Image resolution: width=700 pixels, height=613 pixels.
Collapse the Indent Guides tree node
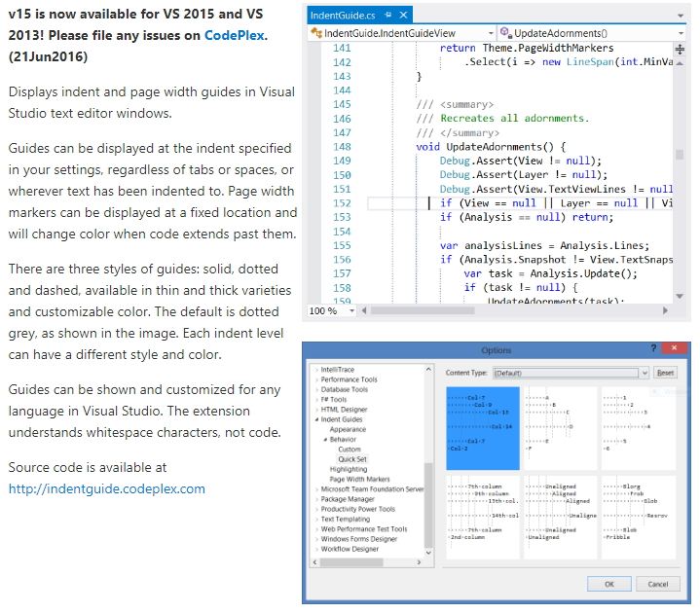coord(316,419)
